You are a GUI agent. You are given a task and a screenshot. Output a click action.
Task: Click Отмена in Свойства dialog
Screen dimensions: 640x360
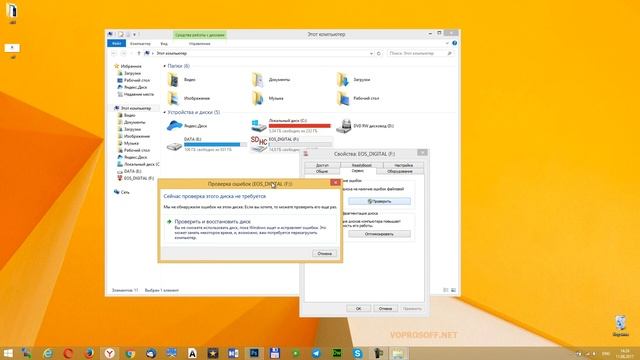(x=385, y=309)
